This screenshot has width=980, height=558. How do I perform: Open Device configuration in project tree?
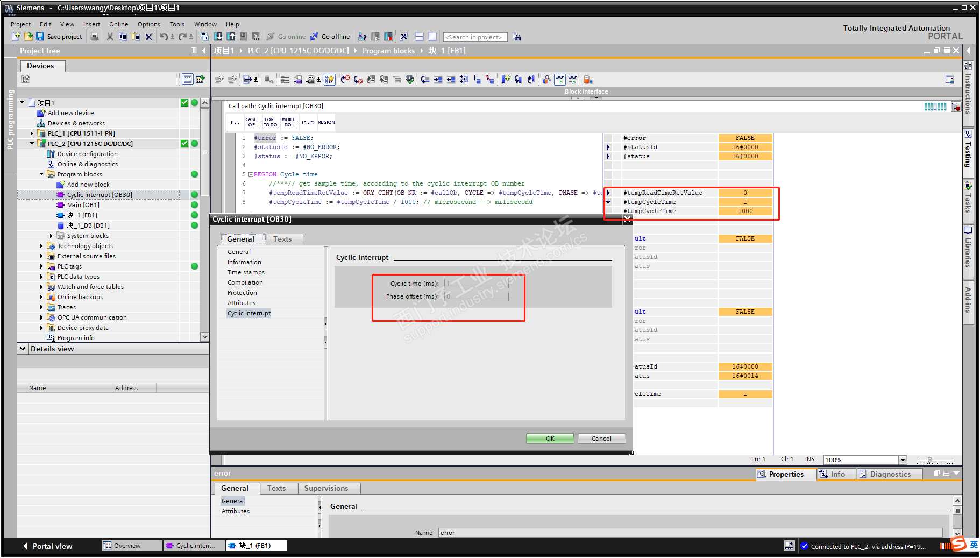click(x=87, y=154)
